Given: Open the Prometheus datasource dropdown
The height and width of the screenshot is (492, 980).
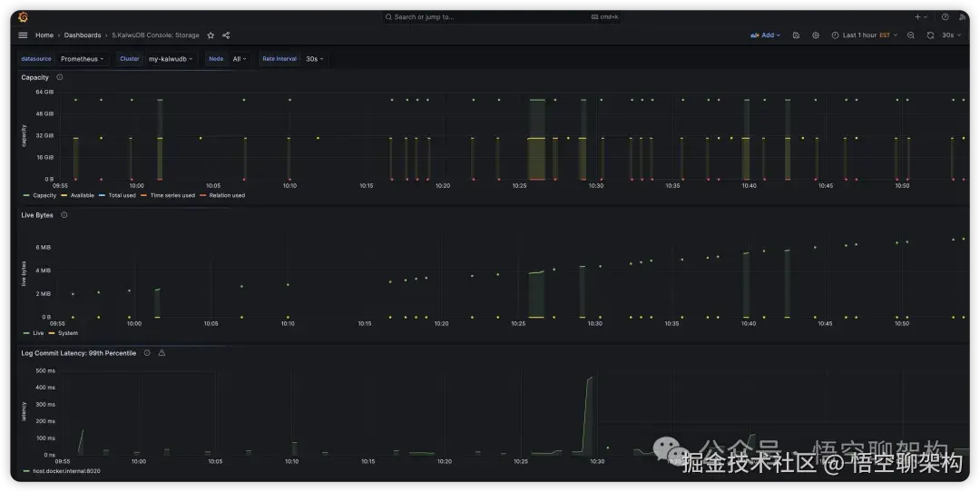Looking at the screenshot, I should 82,59.
